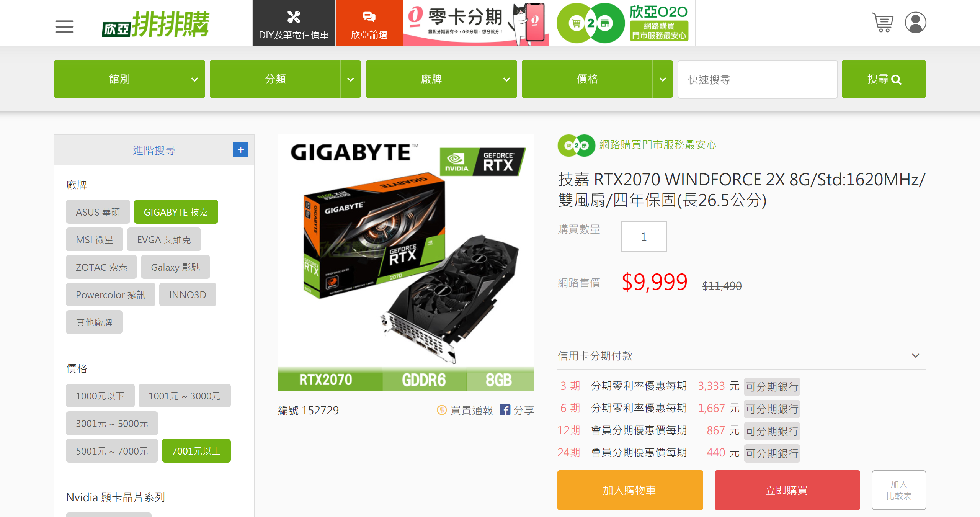
Task: Click the DIY及筆電估價車 tools icon
Action: click(294, 17)
